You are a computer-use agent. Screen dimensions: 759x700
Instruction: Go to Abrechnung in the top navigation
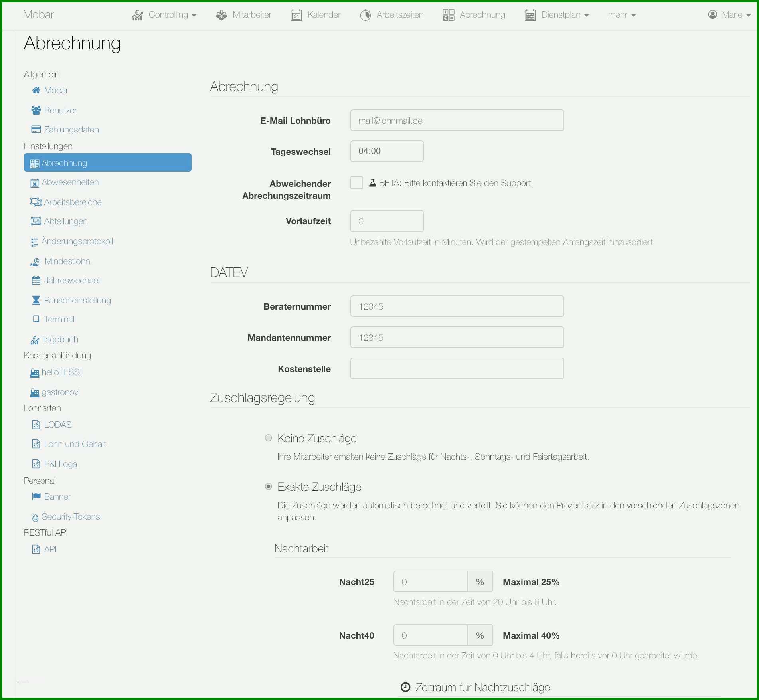tap(474, 15)
